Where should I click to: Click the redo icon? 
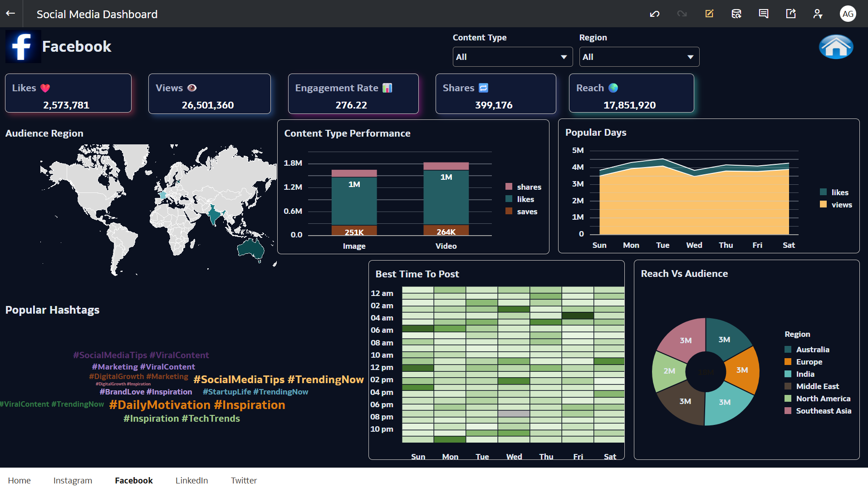pyautogui.click(x=682, y=14)
